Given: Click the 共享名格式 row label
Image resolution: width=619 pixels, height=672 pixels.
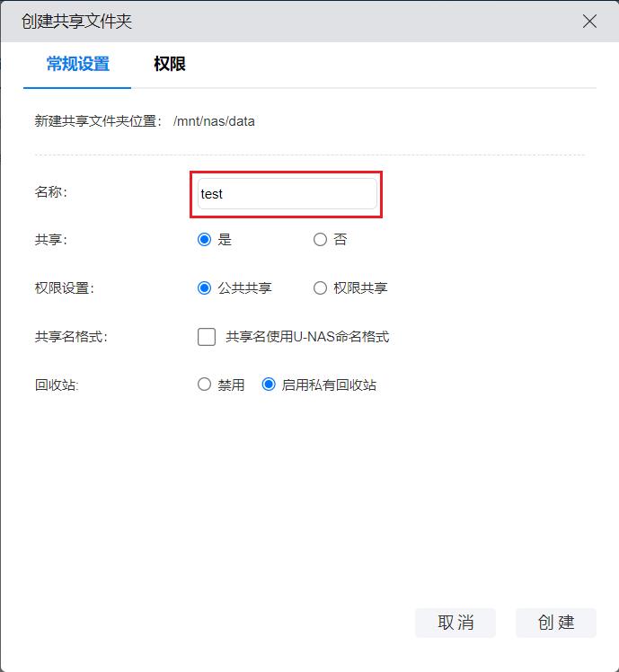Looking at the screenshot, I should 70,337.
